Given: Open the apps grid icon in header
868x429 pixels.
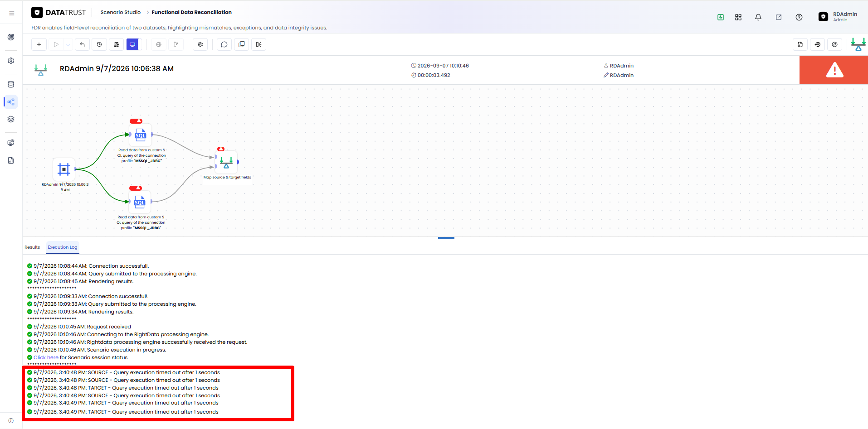Looking at the screenshot, I should [738, 17].
